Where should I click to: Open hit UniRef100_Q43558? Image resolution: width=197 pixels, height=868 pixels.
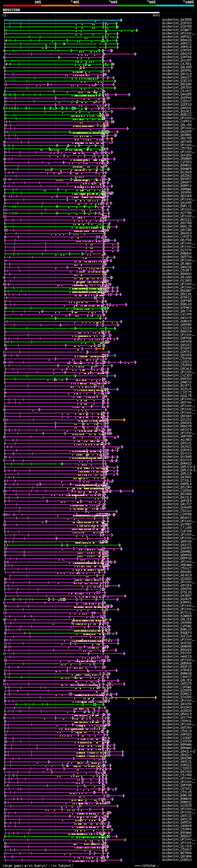click(177, 20)
